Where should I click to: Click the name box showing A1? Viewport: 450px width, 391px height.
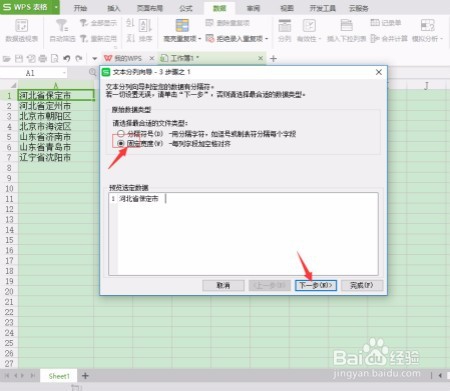30,73
